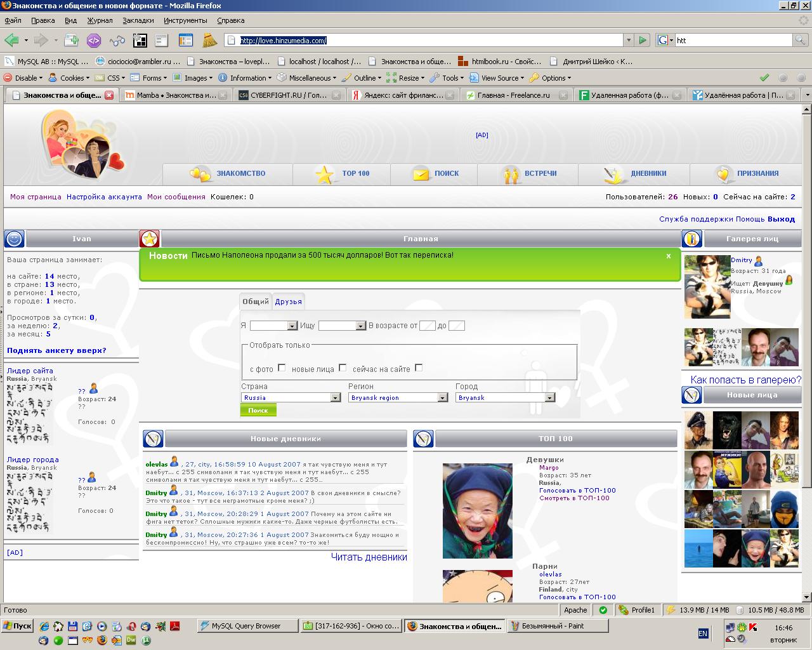The image size is (812, 650).
Task: Open the Forms dropdown in developer toolbar
Action: (148, 78)
